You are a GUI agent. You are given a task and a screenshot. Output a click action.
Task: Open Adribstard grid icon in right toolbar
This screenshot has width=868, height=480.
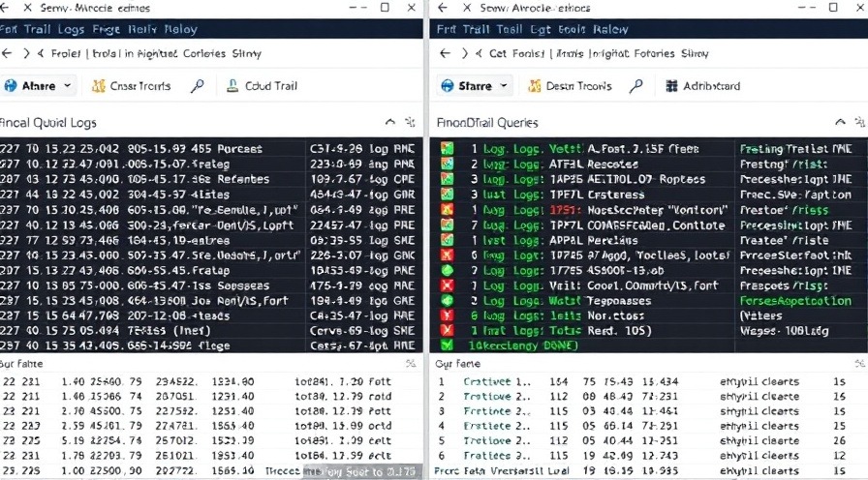coord(671,86)
